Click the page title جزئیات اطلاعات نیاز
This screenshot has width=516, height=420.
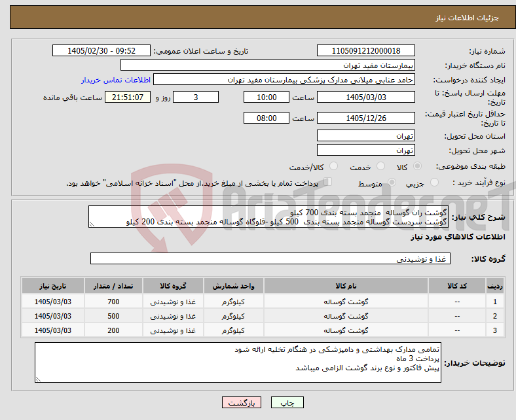tap(468, 18)
